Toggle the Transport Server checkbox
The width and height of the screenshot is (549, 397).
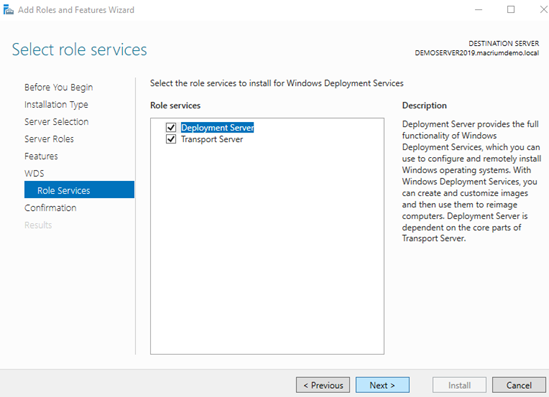click(x=171, y=139)
